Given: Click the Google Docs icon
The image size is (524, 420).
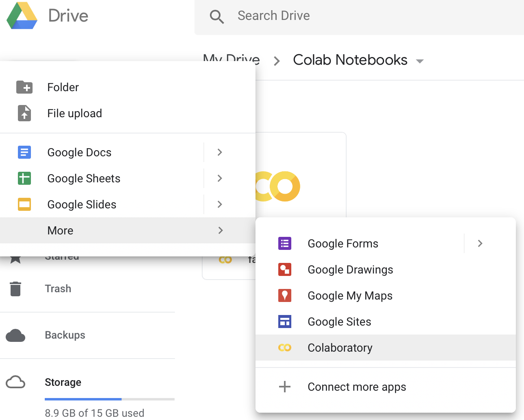Looking at the screenshot, I should [x=24, y=152].
